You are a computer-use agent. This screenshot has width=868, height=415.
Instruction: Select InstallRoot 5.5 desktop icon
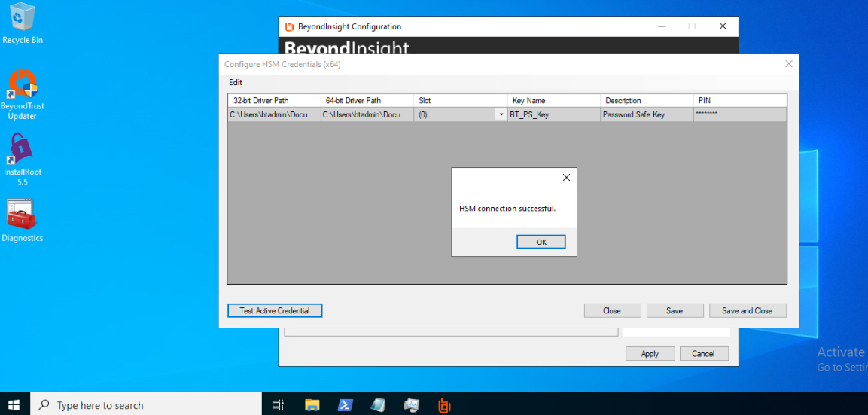(23, 160)
